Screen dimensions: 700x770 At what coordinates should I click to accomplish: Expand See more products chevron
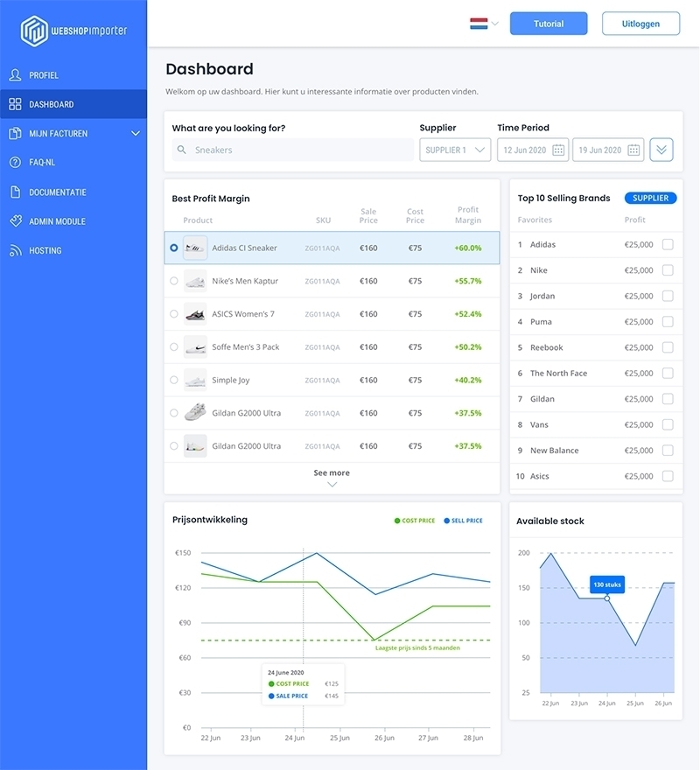point(332,484)
